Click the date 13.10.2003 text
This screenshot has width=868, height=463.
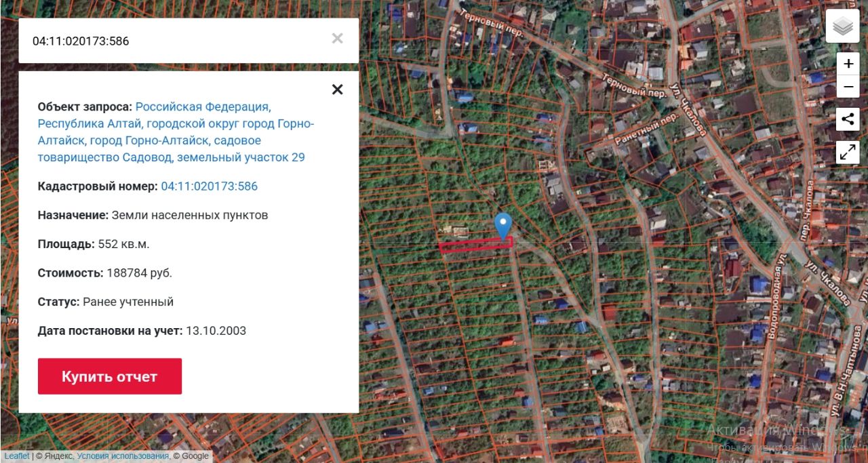(x=216, y=331)
